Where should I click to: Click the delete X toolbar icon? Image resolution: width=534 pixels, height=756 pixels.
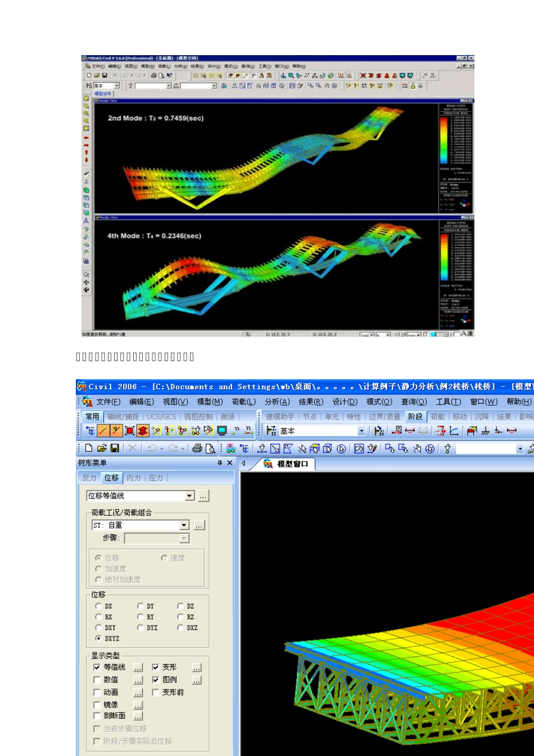(x=132, y=448)
